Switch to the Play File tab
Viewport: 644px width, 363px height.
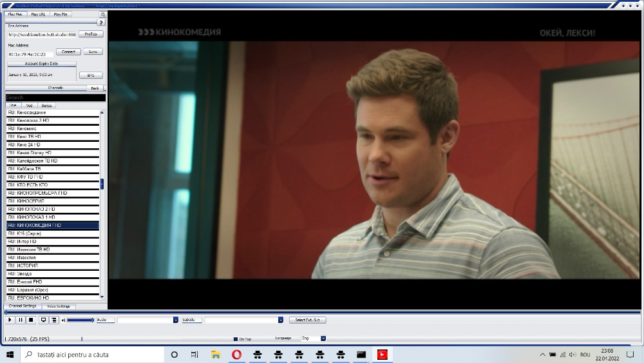pos(61,14)
